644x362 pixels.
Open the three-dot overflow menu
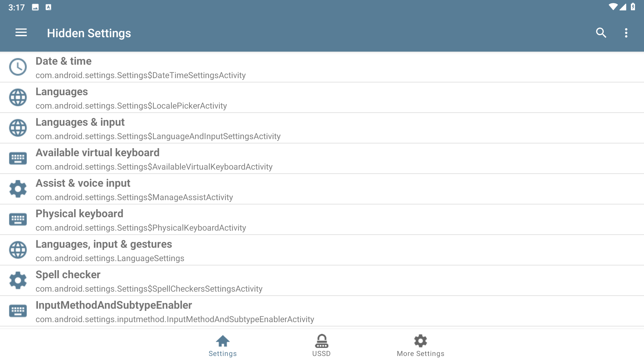pyautogui.click(x=626, y=33)
